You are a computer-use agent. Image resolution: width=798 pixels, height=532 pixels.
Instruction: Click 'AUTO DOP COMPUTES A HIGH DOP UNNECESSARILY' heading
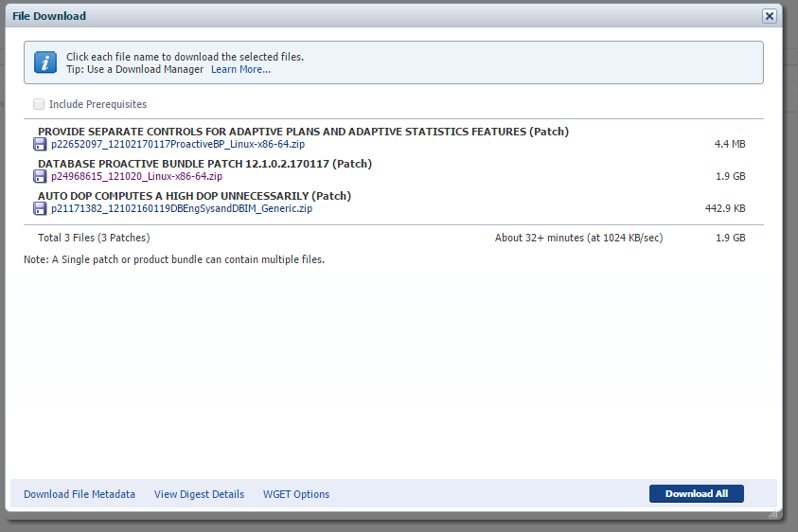pyautogui.click(x=194, y=196)
